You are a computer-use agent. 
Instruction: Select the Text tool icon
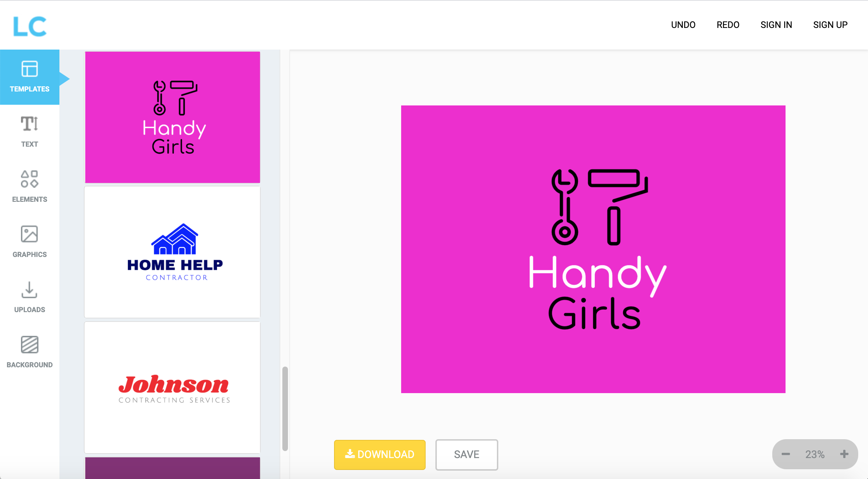tap(29, 124)
